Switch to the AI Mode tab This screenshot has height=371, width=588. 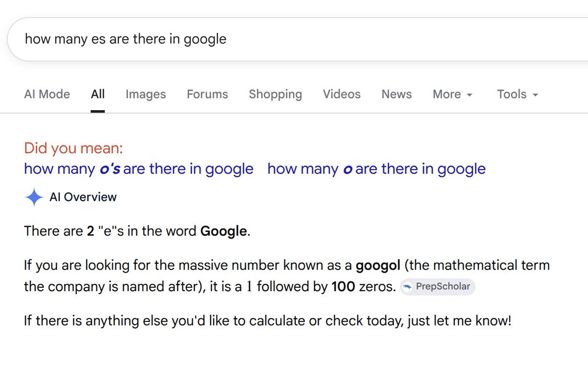47,94
